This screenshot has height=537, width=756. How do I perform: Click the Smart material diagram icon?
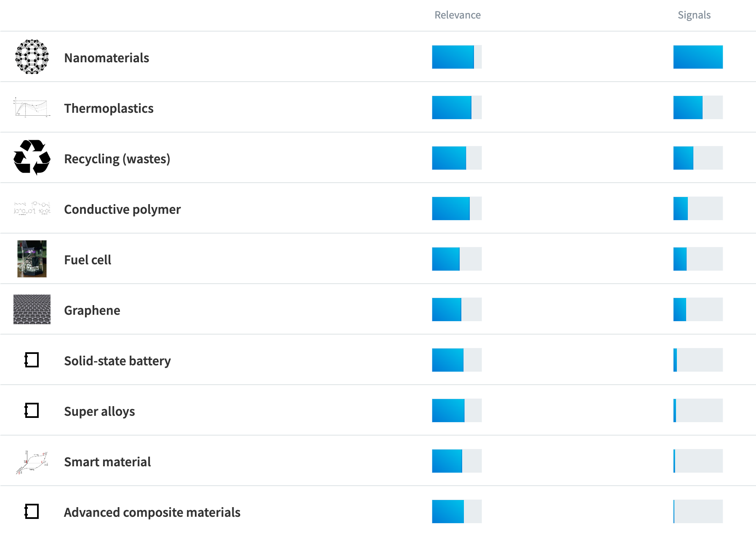(32, 461)
